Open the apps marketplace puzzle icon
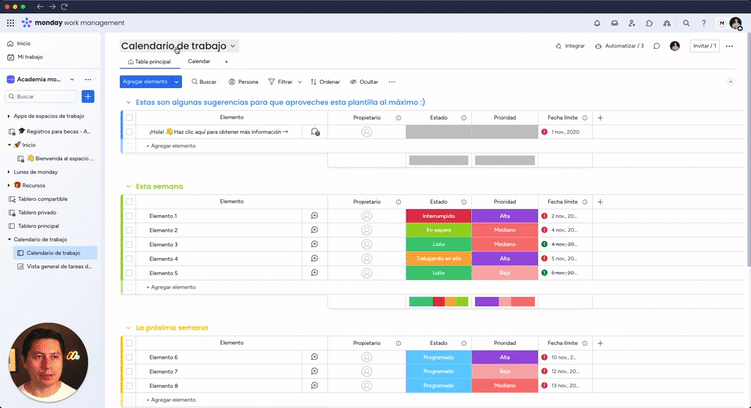 [649, 22]
